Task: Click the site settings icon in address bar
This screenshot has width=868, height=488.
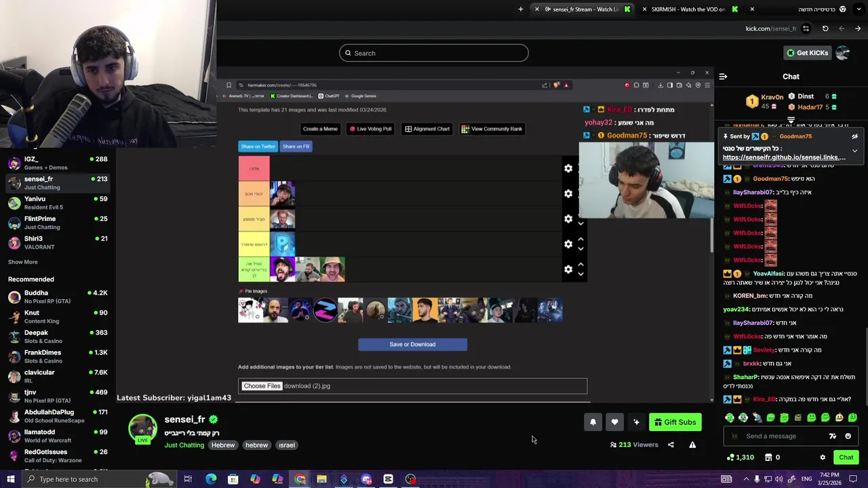Action: coord(806,28)
